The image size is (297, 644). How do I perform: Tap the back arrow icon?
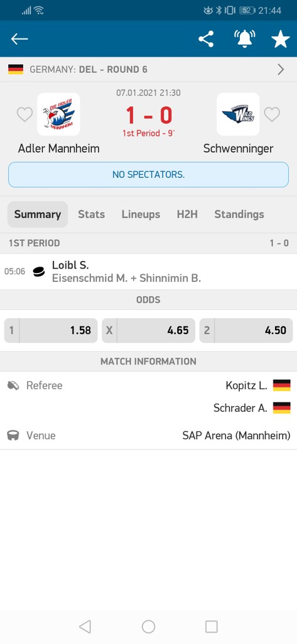tap(19, 39)
